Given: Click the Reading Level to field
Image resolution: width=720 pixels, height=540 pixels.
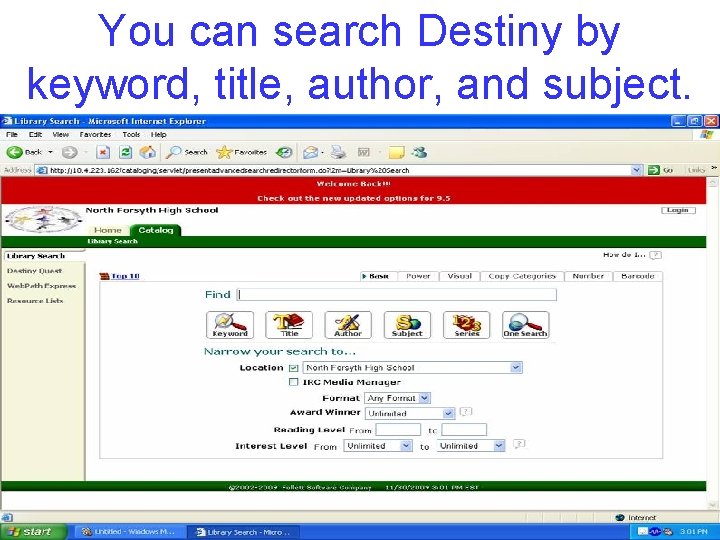Looking at the screenshot, I should [x=464, y=430].
